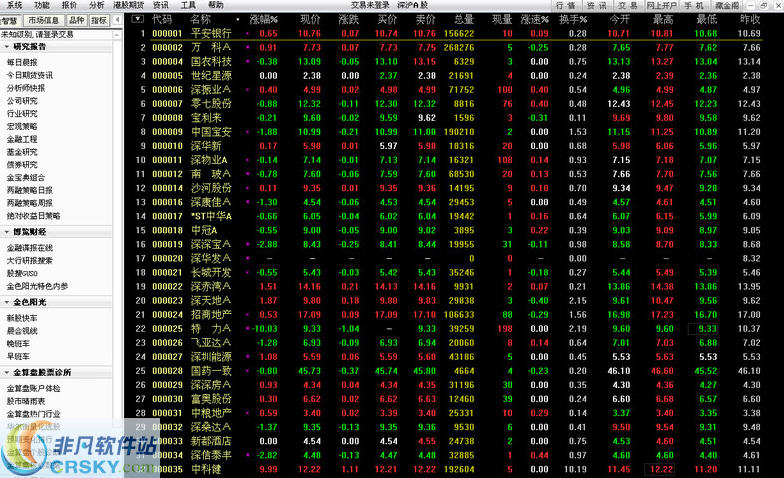The height and width of the screenshot is (478, 784).
Task: Open 大行研报搜索 link
Action: click(x=30, y=260)
